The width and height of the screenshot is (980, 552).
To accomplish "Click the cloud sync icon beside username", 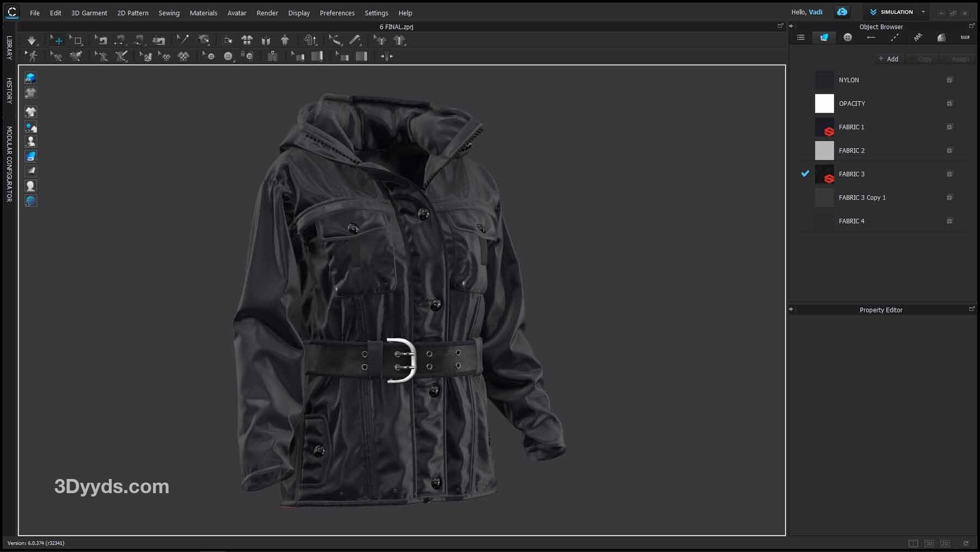I will pyautogui.click(x=842, y=12).
